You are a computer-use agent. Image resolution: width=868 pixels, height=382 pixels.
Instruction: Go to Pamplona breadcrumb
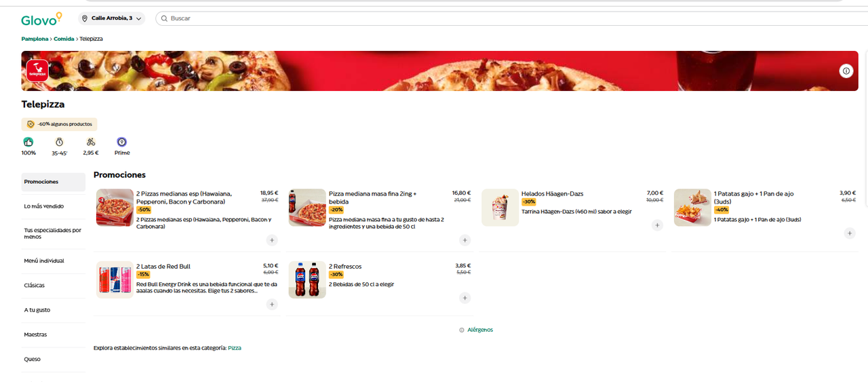coord(35,39)
